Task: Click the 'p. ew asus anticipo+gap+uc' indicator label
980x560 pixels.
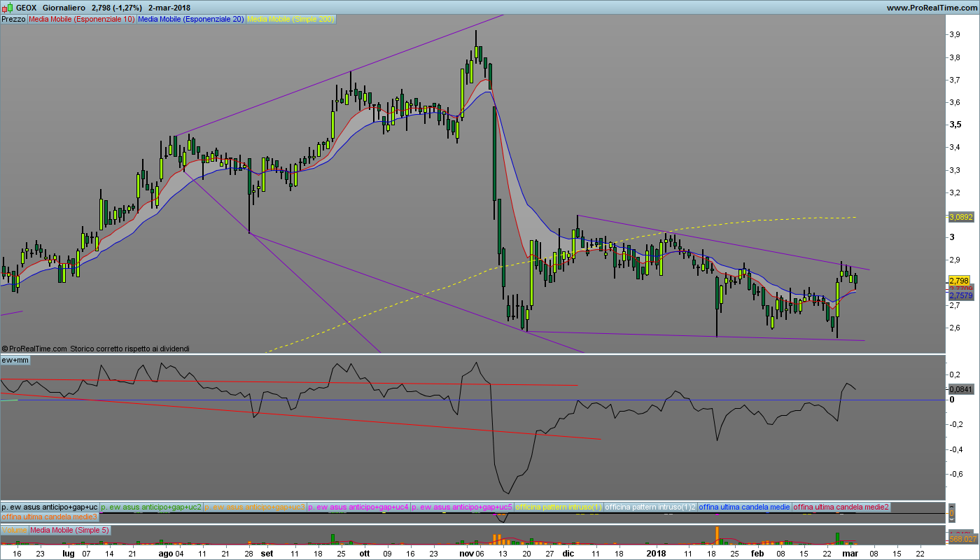Action: tap(50, 506)
